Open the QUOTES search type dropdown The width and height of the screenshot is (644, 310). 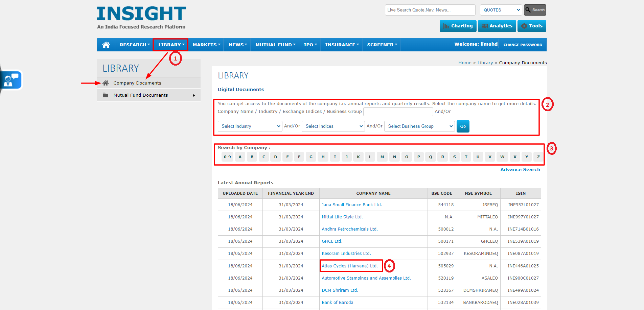[x=502, y=10]
